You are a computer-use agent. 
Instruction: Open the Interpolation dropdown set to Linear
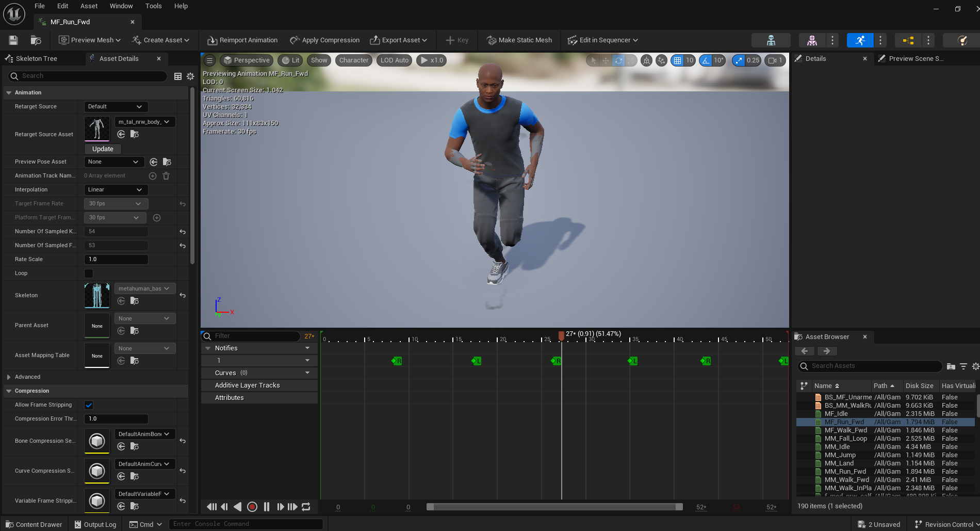tap(116, 190)
